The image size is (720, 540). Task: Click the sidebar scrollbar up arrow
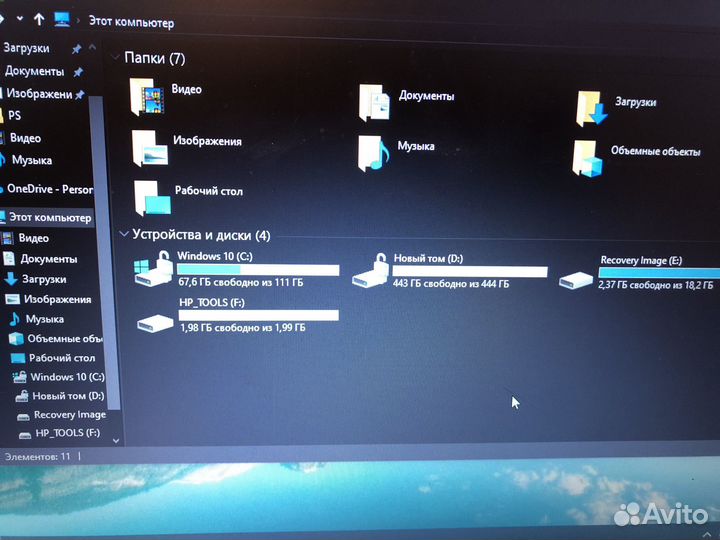pos(92,47)
